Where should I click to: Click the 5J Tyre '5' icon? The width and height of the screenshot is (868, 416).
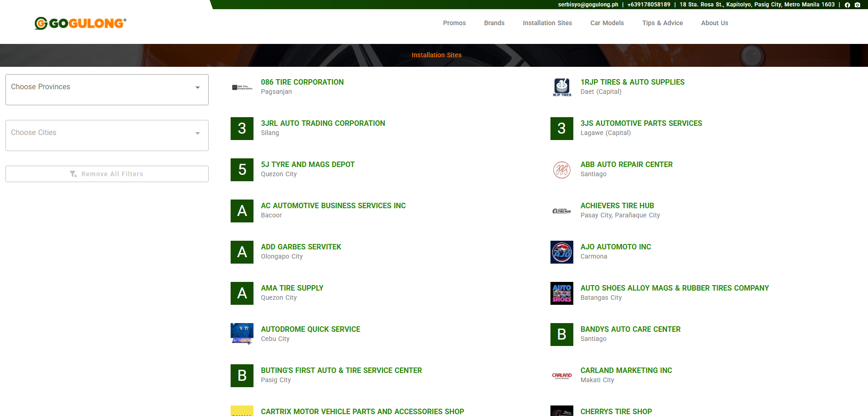point(242,170)
